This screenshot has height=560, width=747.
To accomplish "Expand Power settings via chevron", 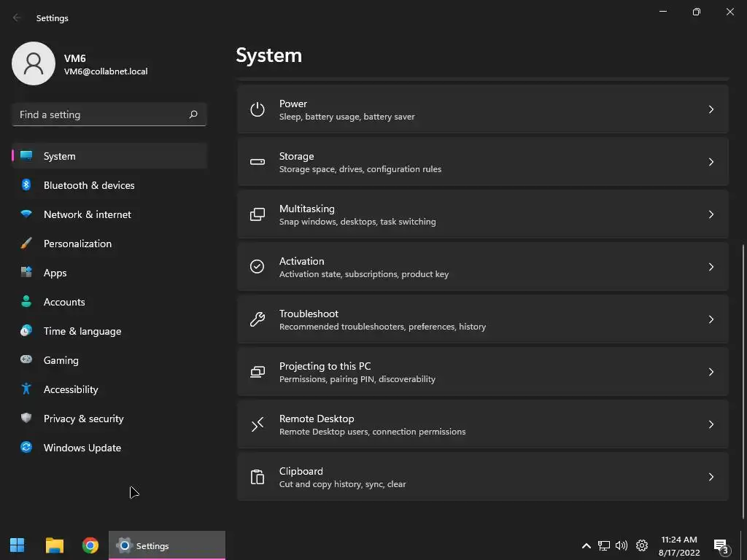I will coord(711,109).
